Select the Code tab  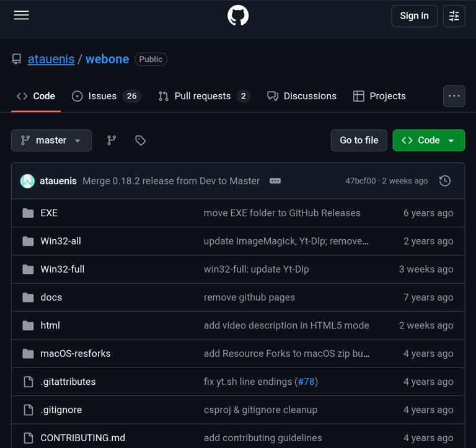(x=36, y=96)
